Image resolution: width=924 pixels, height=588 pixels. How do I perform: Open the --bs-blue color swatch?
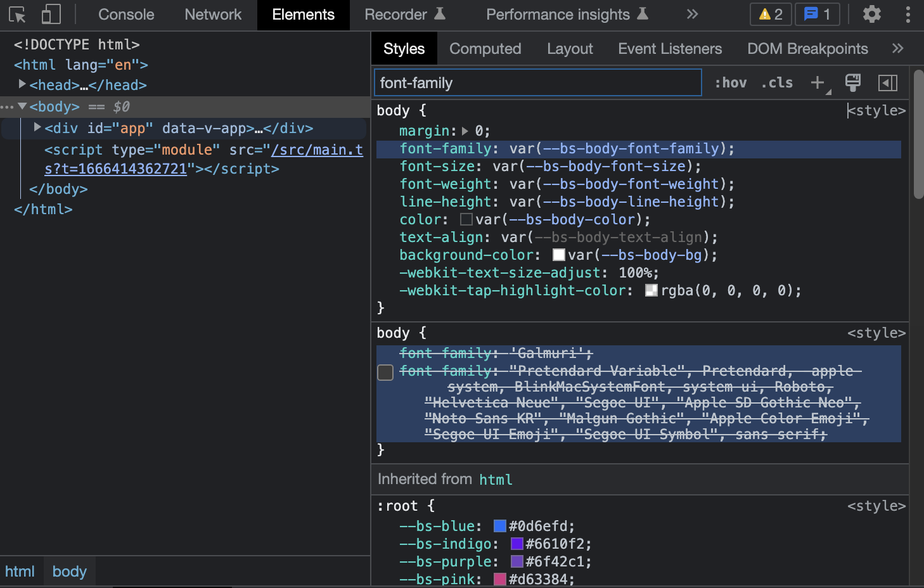500,526
